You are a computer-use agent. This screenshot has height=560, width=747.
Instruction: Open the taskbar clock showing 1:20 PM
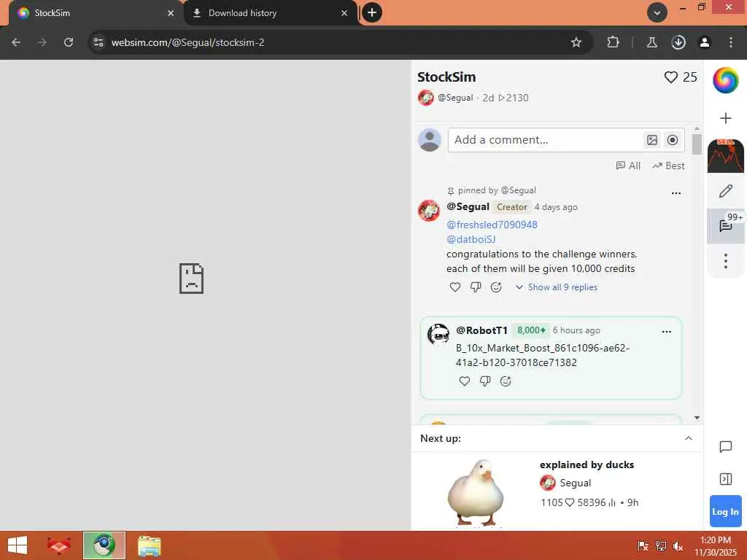pyautogui.click(x=715, y=545)
